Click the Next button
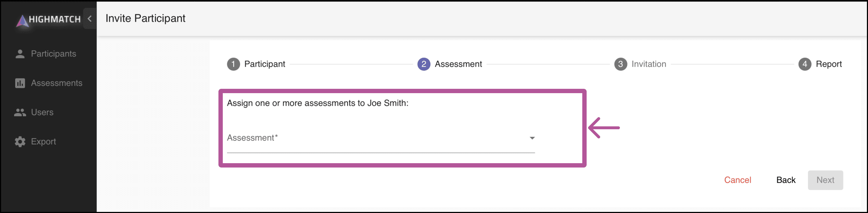Image resolution: width=868 pixels, height=213 pixels. (x=825, y=180)
